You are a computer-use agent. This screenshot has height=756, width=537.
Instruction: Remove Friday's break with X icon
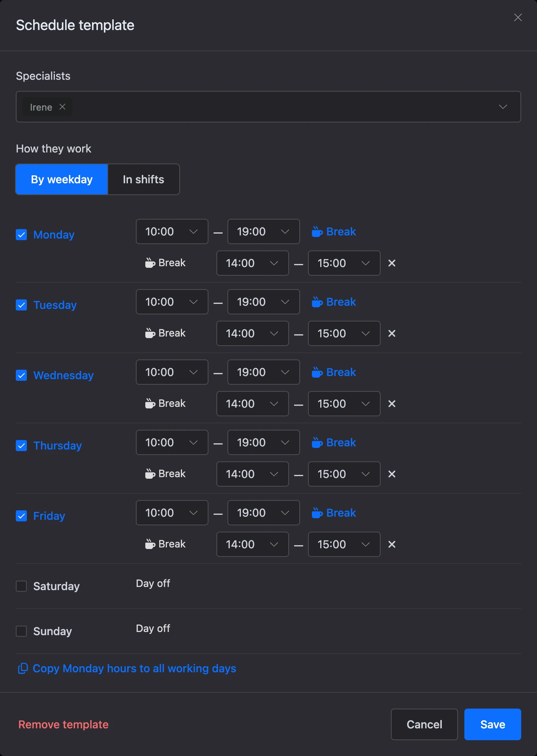392,544
